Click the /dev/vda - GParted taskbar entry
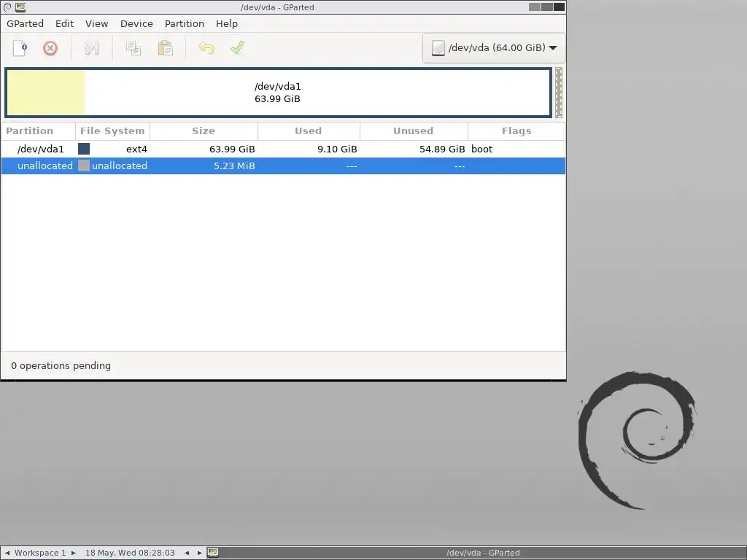 [483, 553]
